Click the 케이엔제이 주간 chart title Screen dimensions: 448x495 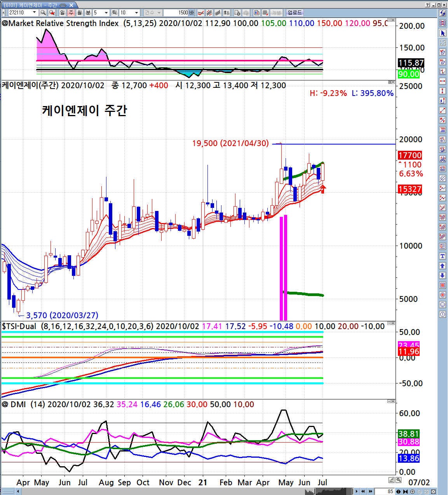pos(84,110)
